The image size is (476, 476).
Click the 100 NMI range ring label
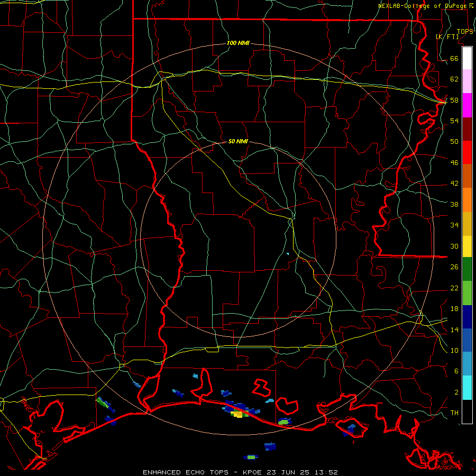pyautogui.click(x=238, y=43)
